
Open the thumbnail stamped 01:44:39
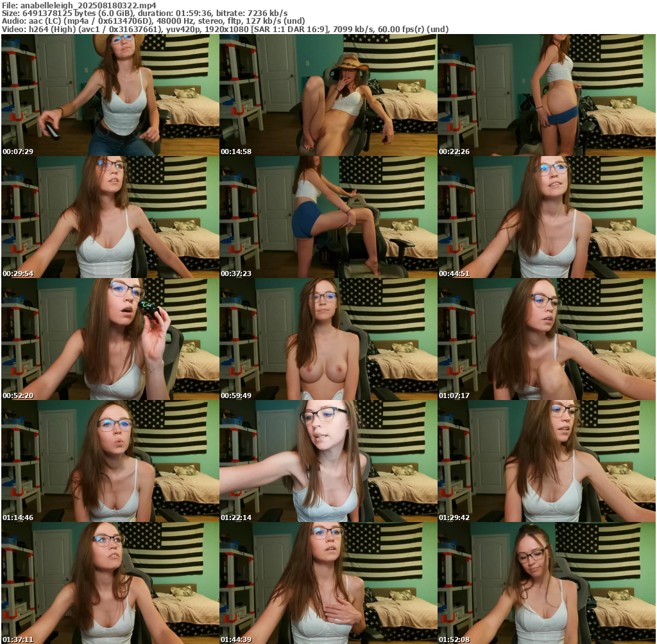coord(328,583)
